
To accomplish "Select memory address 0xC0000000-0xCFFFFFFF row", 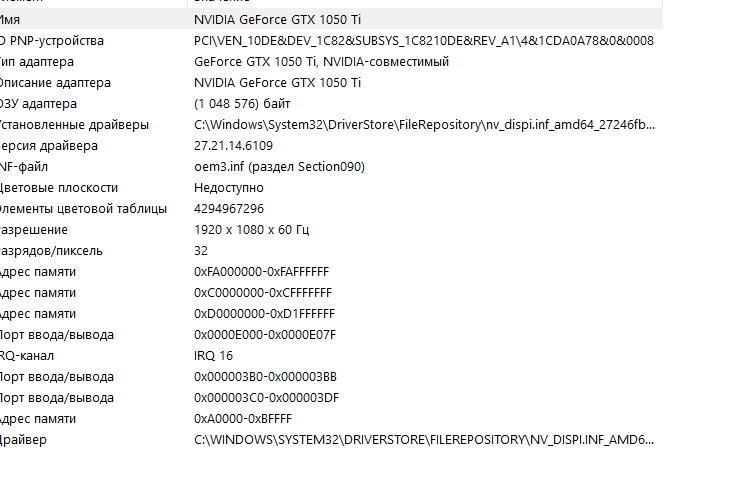I will coord(331,293).
